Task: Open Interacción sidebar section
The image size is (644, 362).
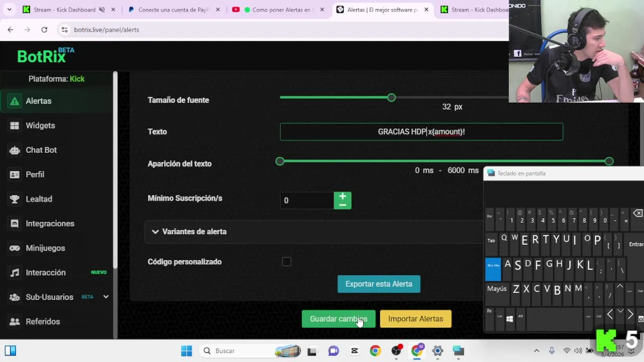Action: coord(56,273)
